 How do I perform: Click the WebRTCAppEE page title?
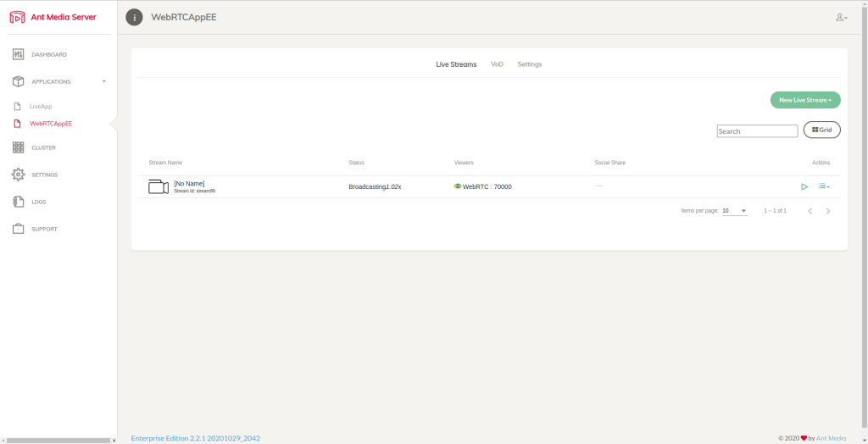point(184,17)
